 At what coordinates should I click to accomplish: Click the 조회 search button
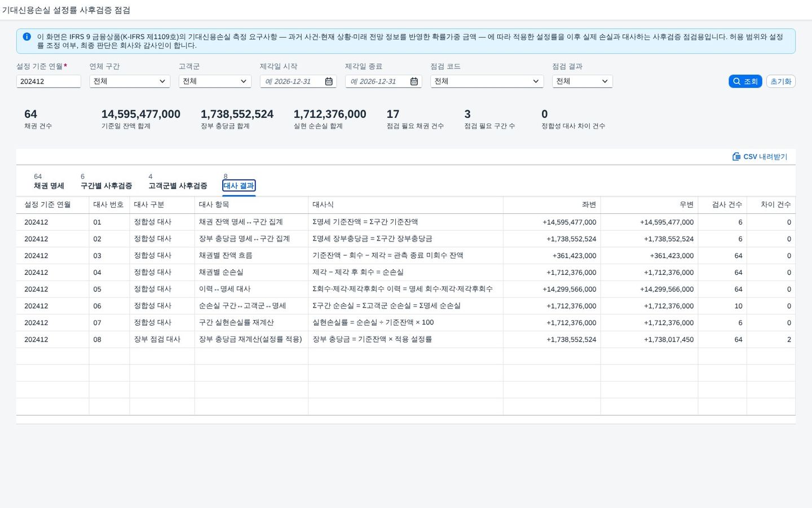point(745,81)
